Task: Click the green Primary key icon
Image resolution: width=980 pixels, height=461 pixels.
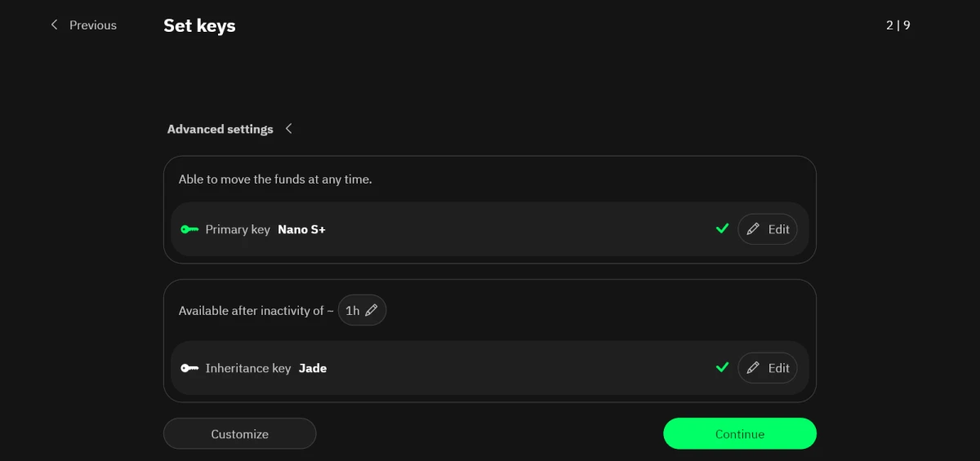Action: [189, 229]
